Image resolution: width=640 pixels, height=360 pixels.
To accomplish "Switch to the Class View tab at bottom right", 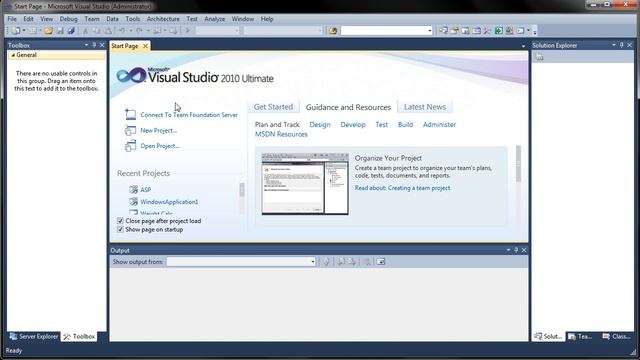I will pos(617,336).
